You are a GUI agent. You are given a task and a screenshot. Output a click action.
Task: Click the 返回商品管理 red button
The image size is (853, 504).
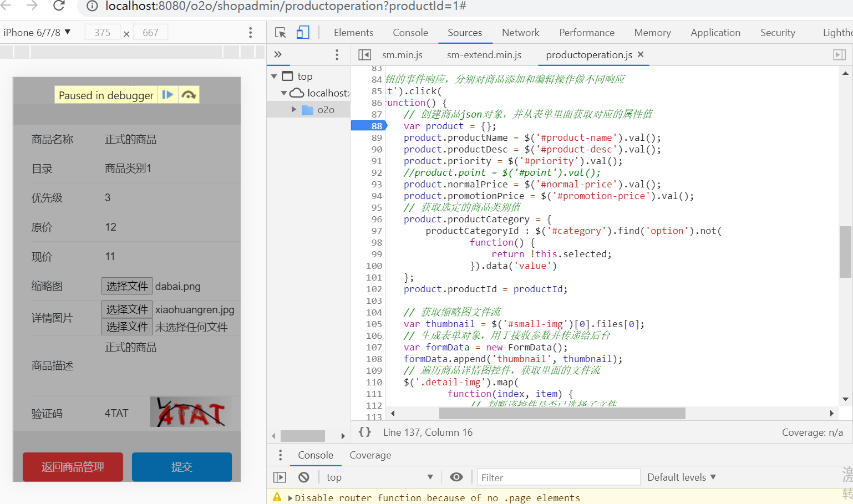tap(73, 467)
